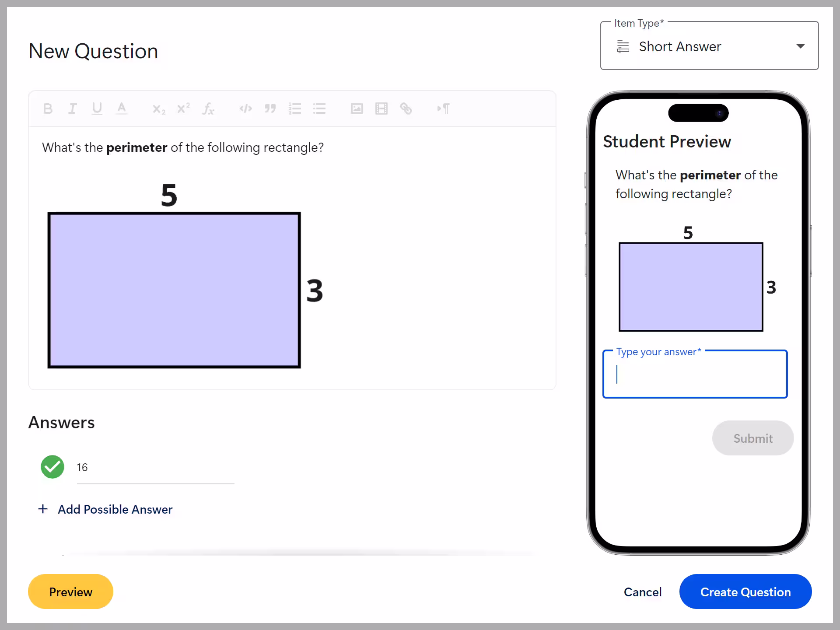Insert a hyperlink
The image size is (840, 630).
pos(406,108)
